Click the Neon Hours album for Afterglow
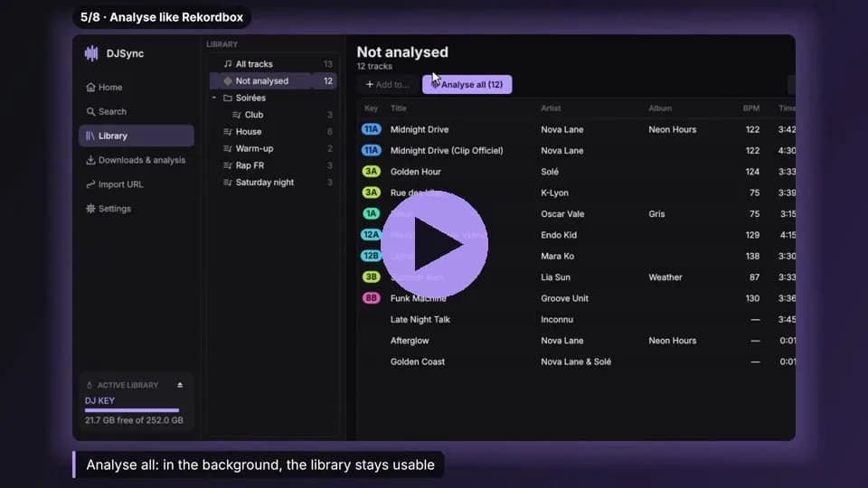Screen dimensions: 868x488 (673, 341)
